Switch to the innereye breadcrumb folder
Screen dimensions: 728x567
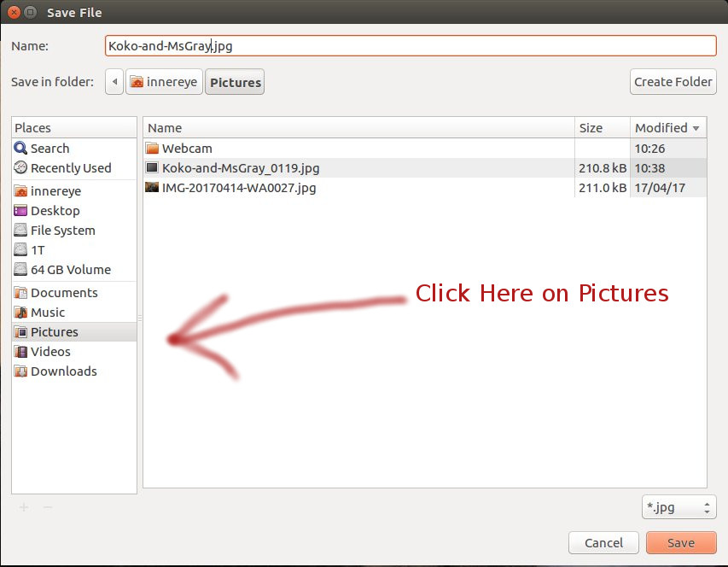164,81
